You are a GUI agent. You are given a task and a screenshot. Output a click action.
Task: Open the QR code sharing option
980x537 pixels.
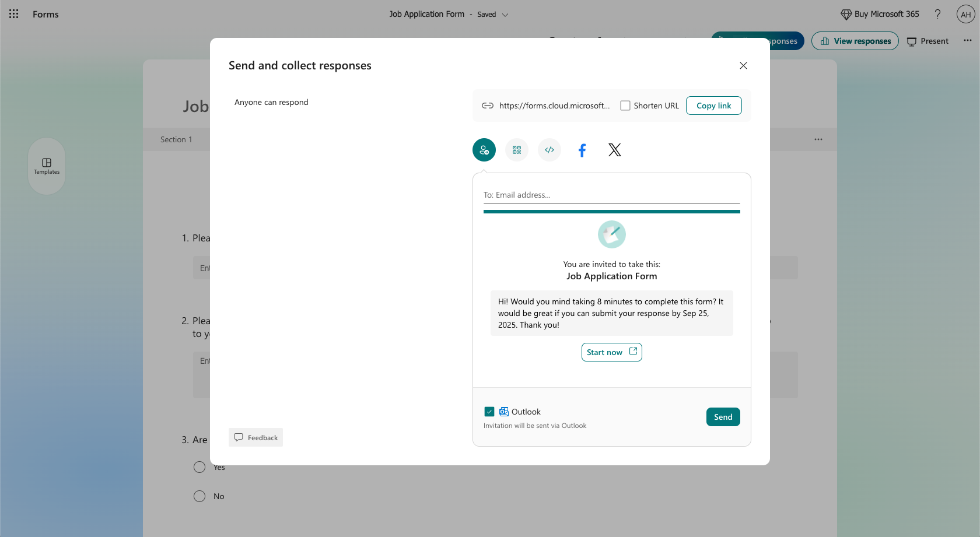click(x=516, y=150)
